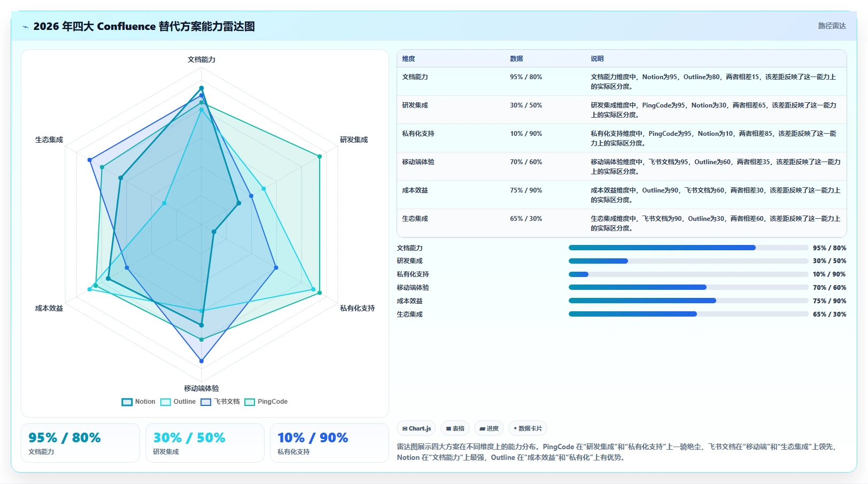Select the 移动端体验 table row label
Screen dimensions: 868x484
(418, 162)
